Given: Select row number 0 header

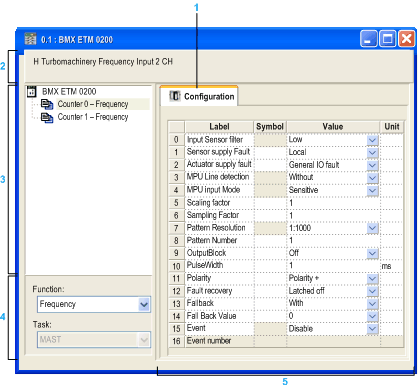Looking at the screenshot, I should click(x=176, y=140).
